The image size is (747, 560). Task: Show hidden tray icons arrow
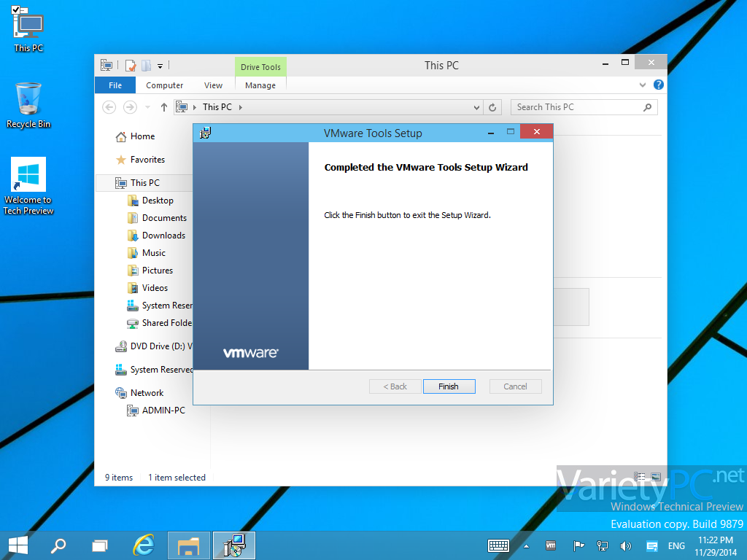pyautogui.click(x=527, y=546)
